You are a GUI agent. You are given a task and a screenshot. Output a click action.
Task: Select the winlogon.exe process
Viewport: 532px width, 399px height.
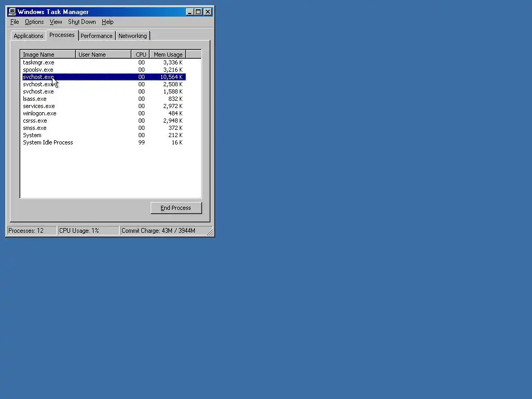tap(103, 113)
